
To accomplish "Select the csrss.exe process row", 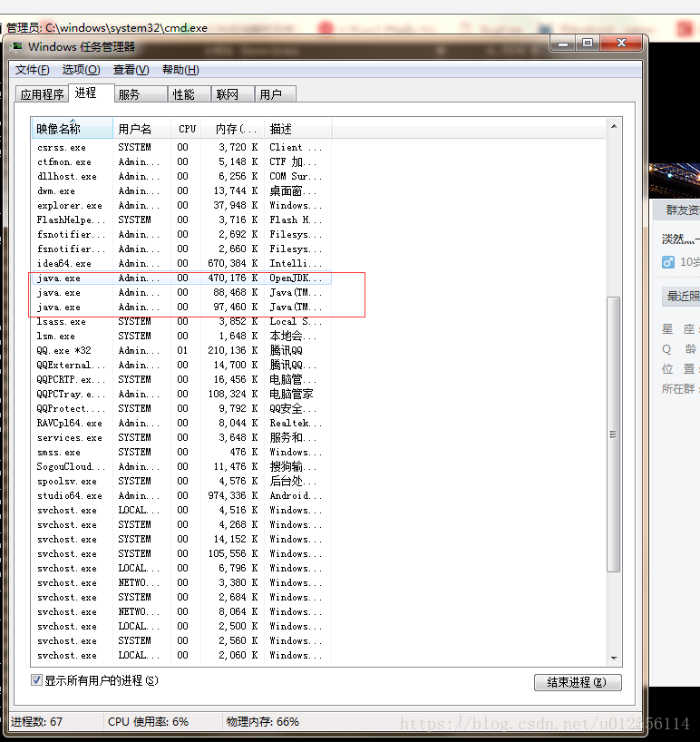I will pos(181,148).
